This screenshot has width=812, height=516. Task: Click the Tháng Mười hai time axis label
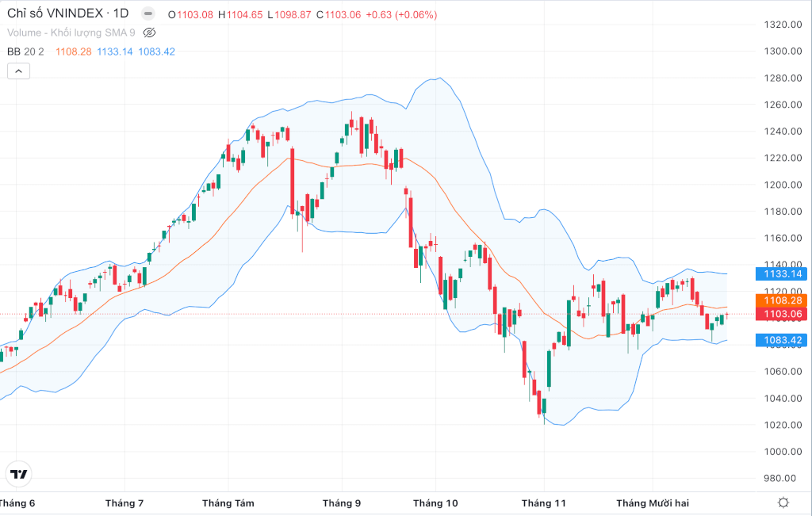(x=653, y=503)
